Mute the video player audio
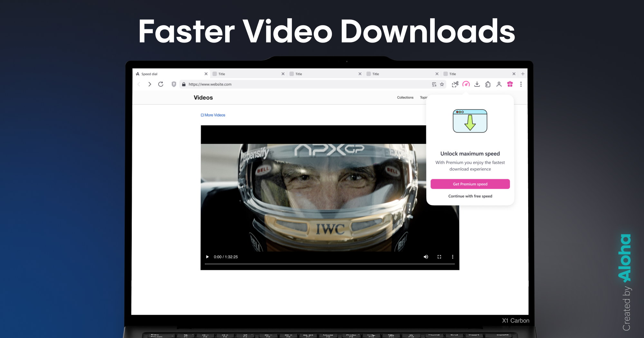 (x=426, y=257)
